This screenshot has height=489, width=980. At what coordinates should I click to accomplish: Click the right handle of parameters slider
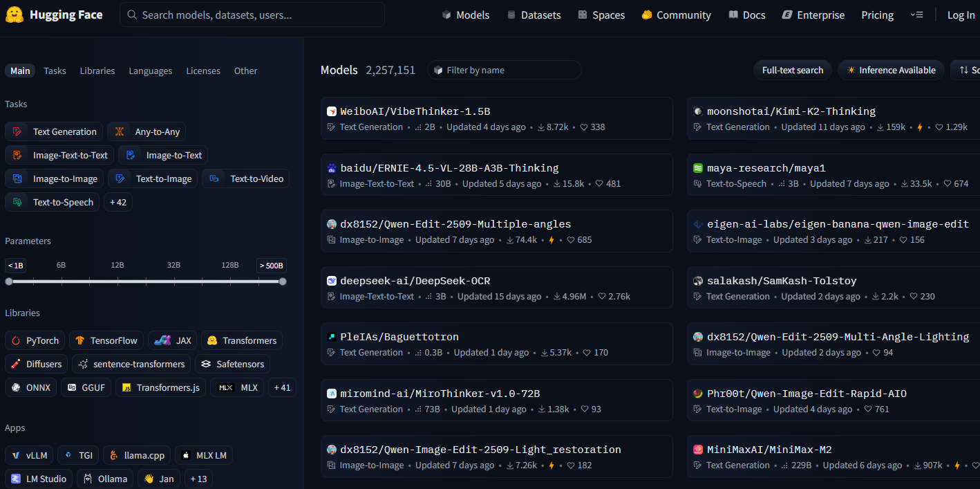pos(283,282)
